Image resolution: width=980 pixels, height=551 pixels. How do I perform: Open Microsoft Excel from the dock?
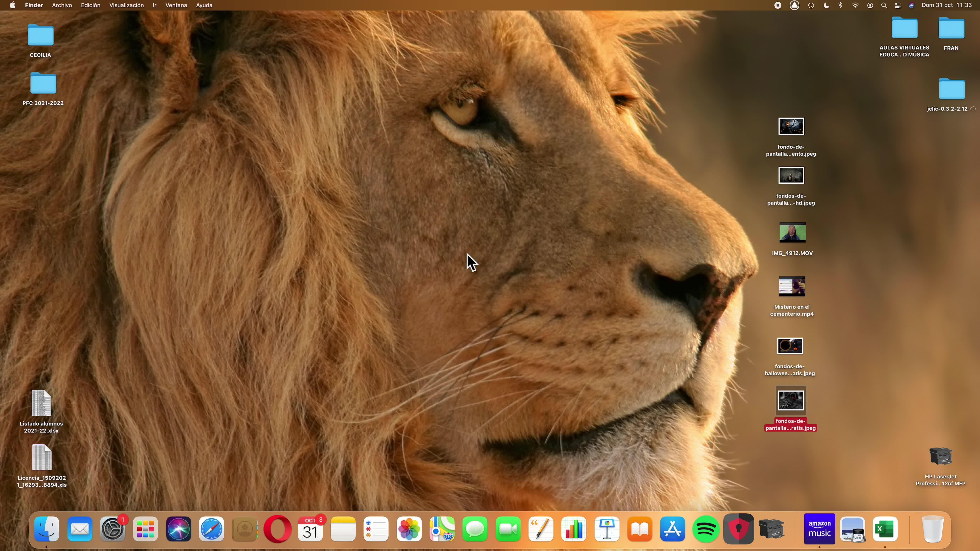(x=885, y=529)
